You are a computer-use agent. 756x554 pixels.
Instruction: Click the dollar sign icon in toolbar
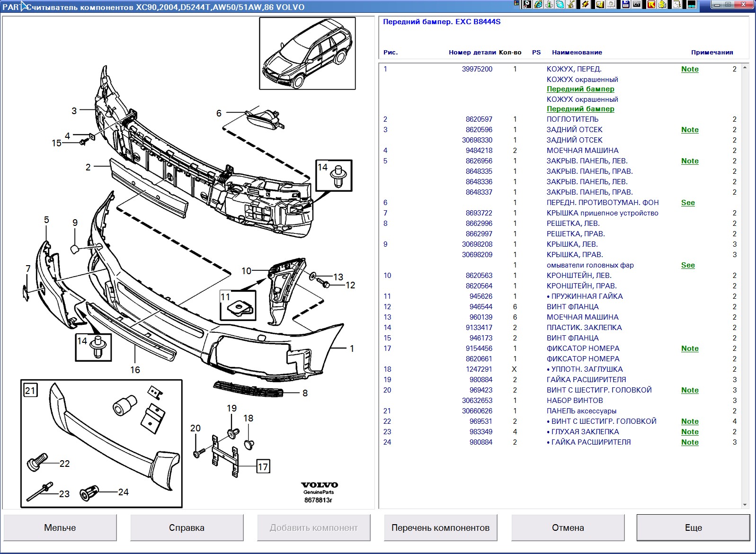tap(662, 4)
